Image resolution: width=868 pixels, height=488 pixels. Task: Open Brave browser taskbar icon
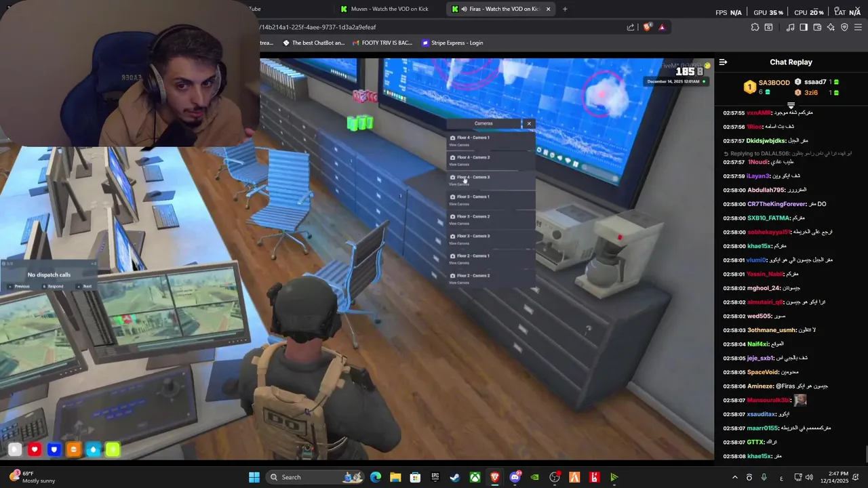[x=495, y=477]
